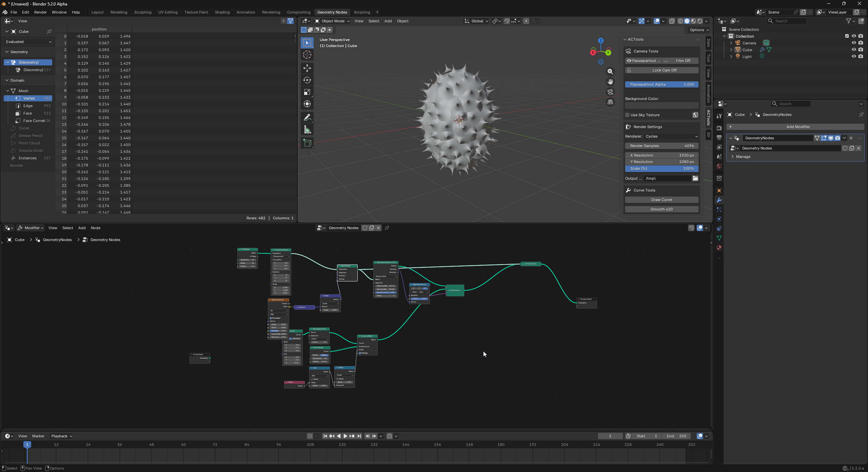The width and height of the screenshot is (868, 472).
Task: Open the Renderer Cycles dropdown
Action: click(671, 136)
